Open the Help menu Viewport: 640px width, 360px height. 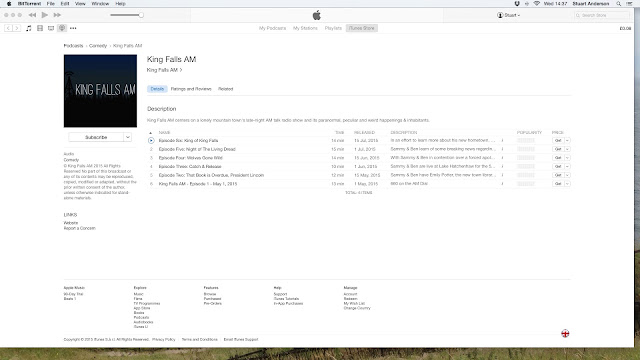[x=120, y=4]
